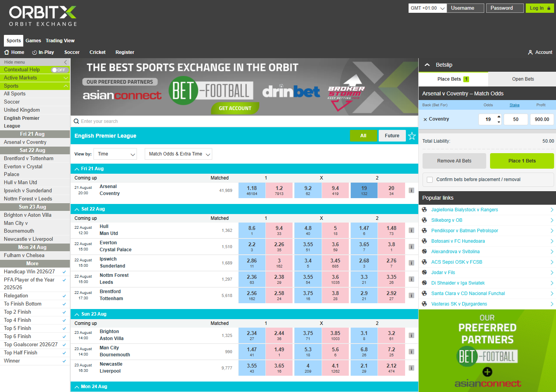Click soccer ball icon beside Silkeborg v OB

(424, 220)
